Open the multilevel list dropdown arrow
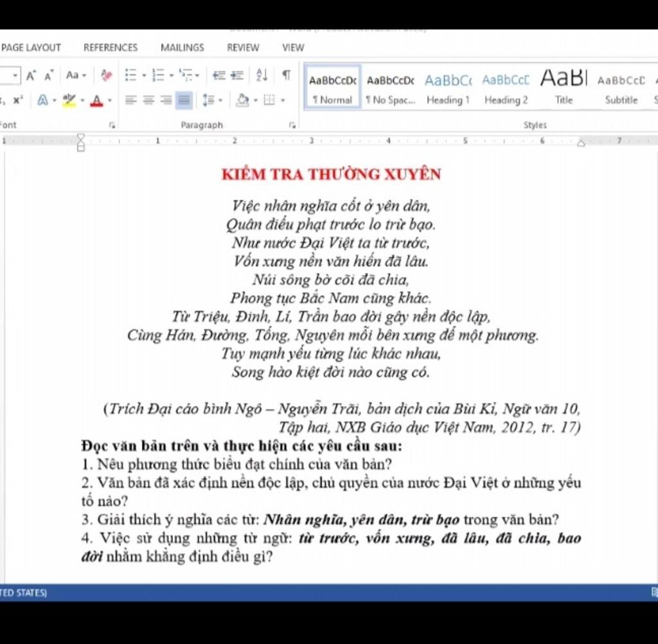This screenshot has height=644, width=658. 197,76
